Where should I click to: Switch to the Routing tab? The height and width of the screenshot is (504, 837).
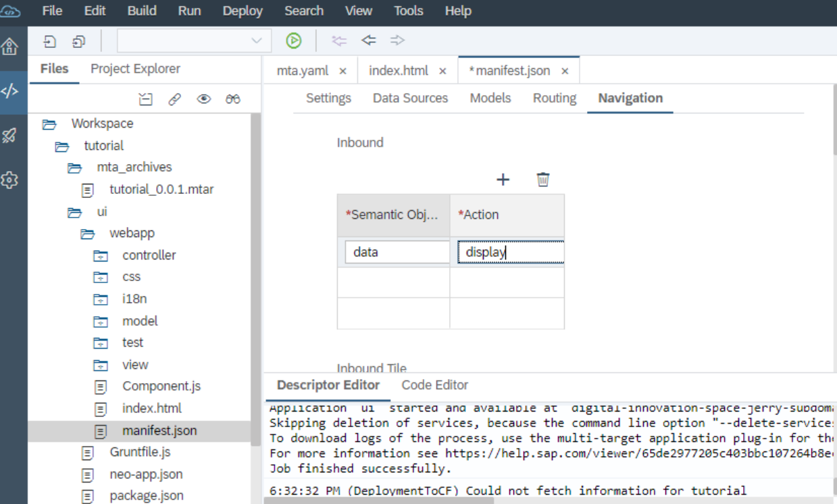click(555, 98)
